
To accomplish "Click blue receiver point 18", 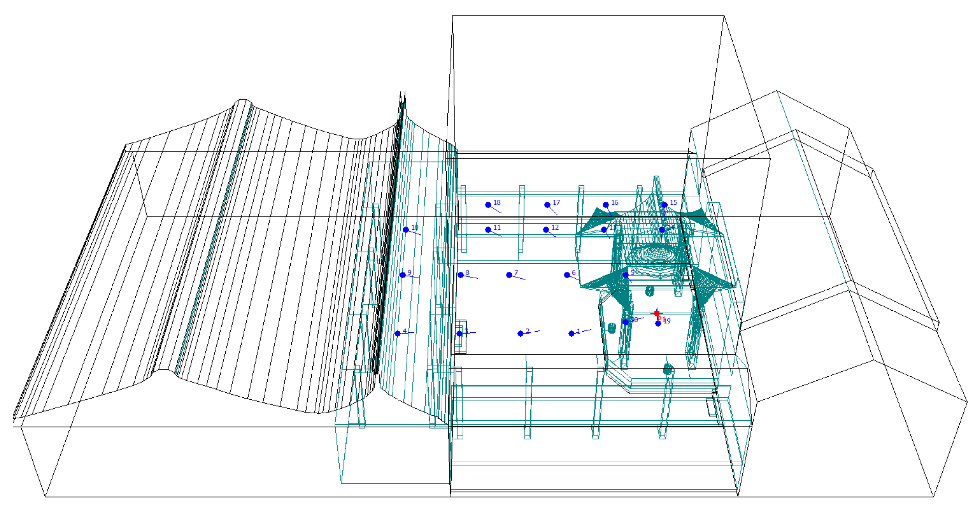I will point(488,205).
